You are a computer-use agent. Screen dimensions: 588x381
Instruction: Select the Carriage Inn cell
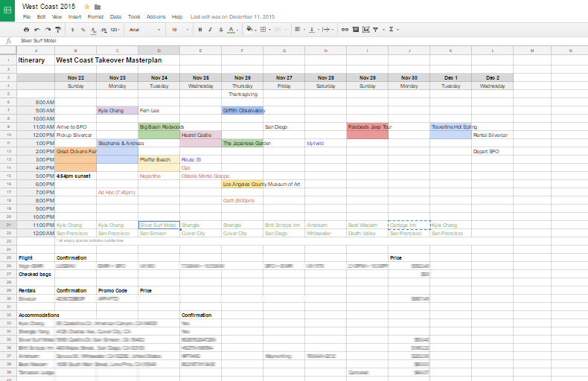(409, 225)
